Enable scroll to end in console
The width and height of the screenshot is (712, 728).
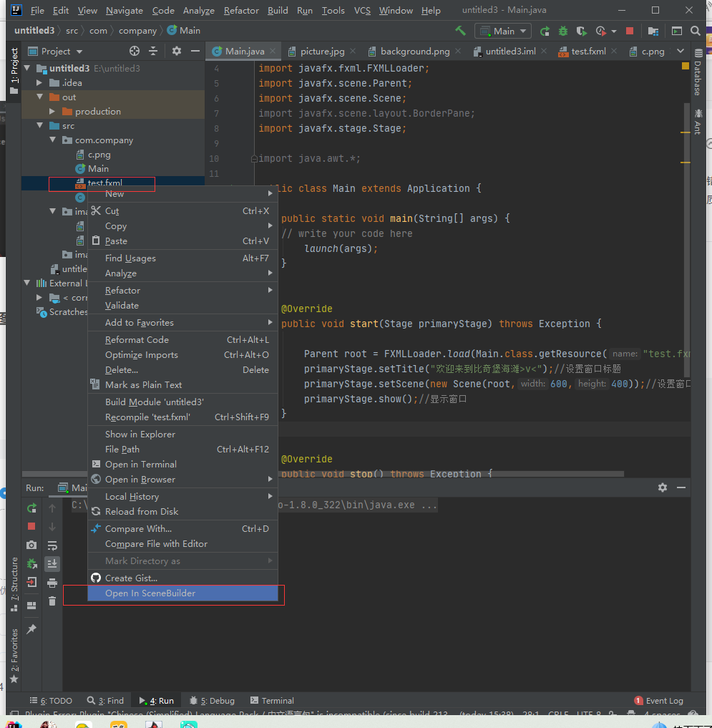(52, 564)
